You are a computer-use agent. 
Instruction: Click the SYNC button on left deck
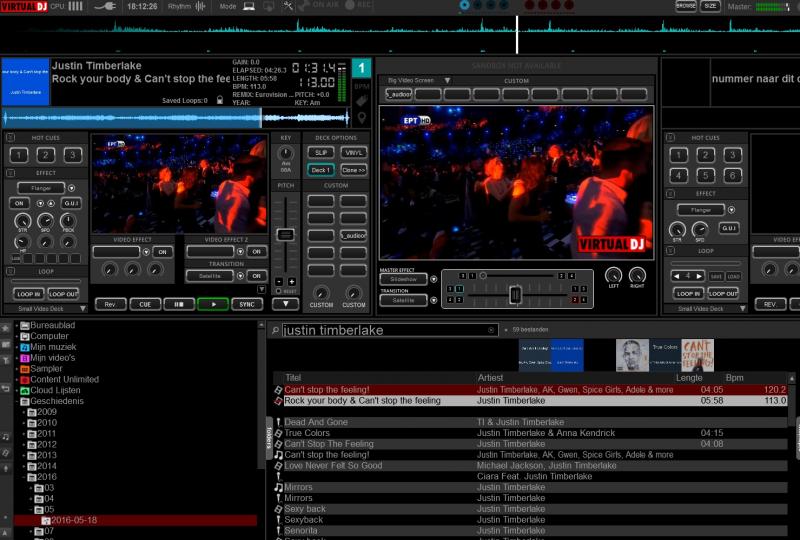tap(247, 304)
